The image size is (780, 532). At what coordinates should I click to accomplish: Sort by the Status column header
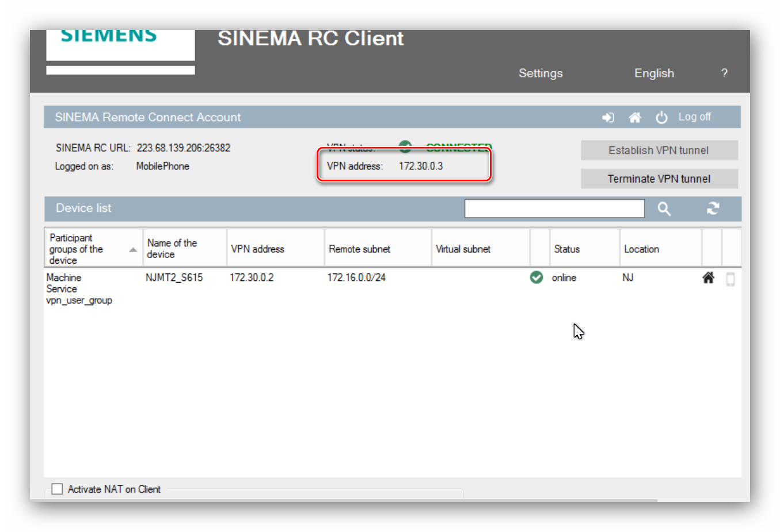coord(585,249)
